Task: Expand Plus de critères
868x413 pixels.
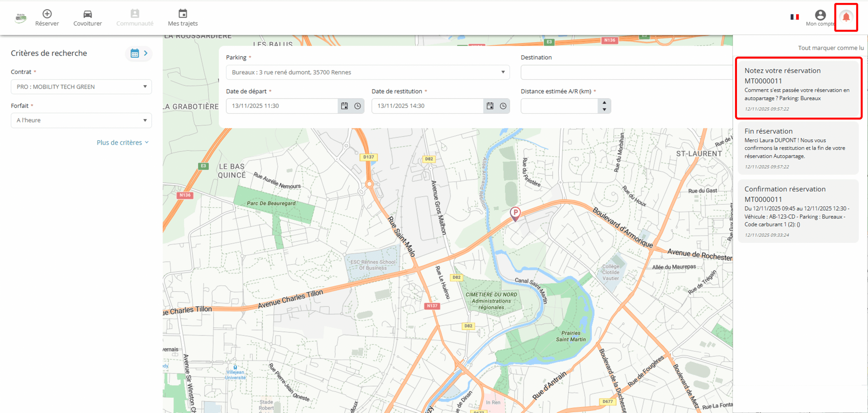Action: click(x=123, y=143)
